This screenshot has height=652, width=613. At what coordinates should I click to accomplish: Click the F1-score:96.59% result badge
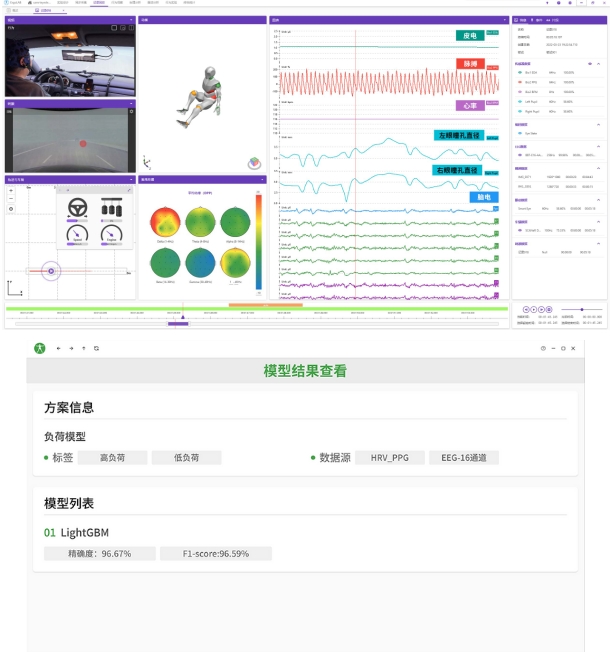[216, 554]
